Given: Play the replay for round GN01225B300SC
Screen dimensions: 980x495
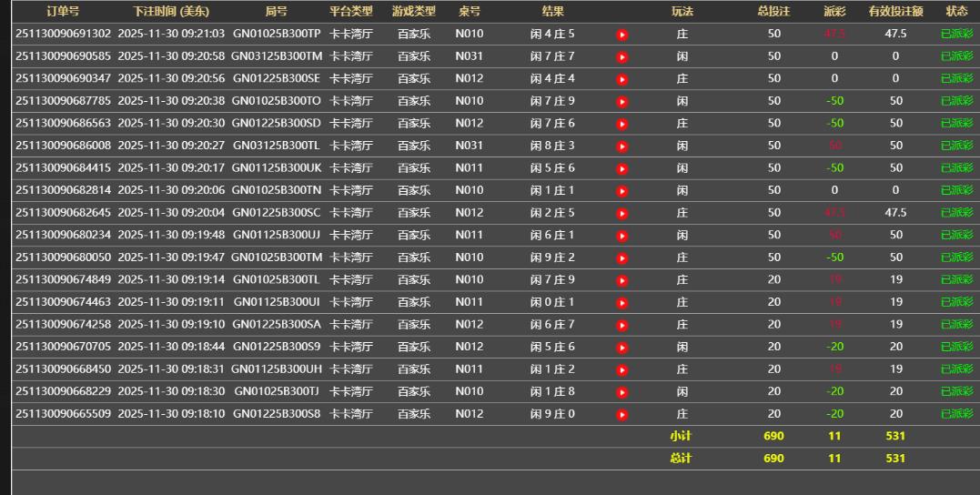Looking at the screenshot, I should 622,213.
